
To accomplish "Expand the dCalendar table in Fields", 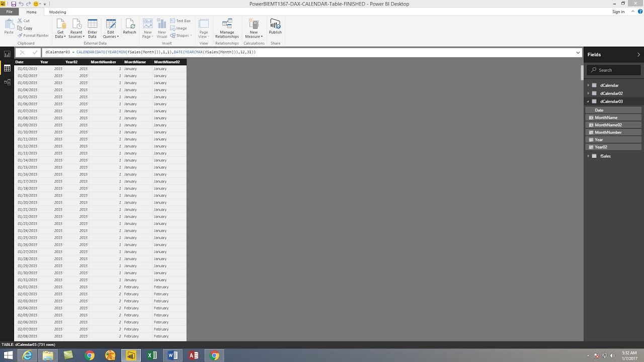I will [588, 85].
